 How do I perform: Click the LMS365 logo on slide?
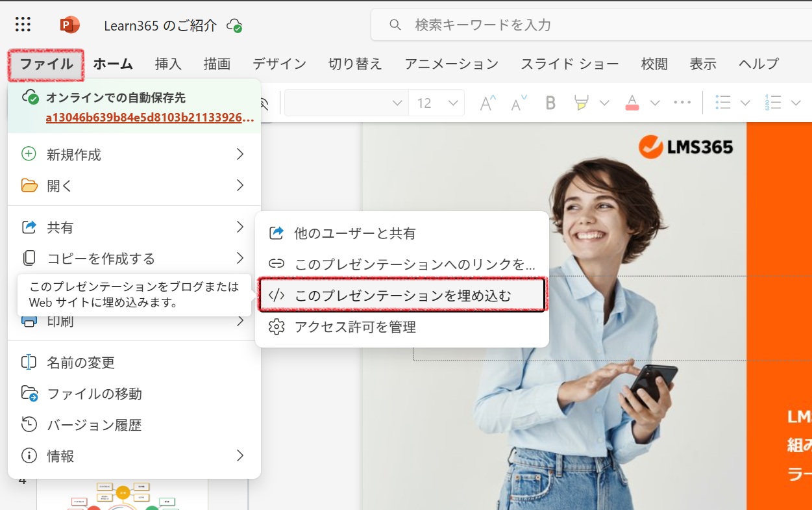pos(685,147)
